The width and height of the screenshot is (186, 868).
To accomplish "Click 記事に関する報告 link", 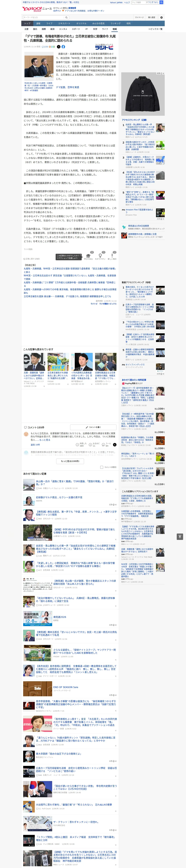I will coord(32,259).
